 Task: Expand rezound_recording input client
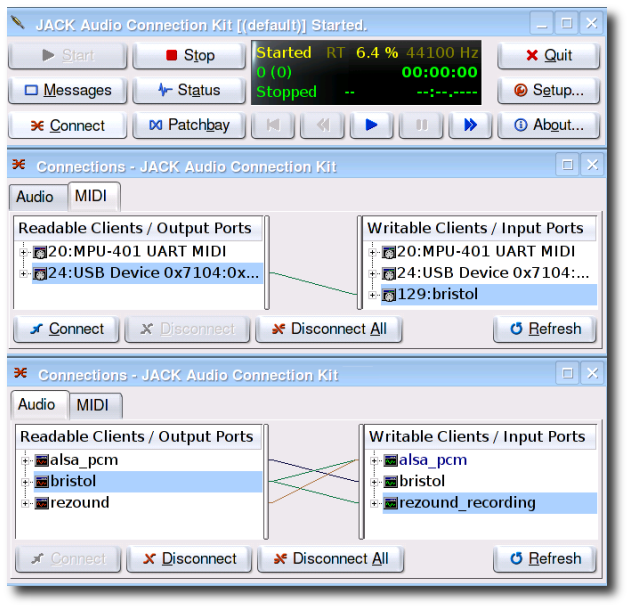[374, 503]
